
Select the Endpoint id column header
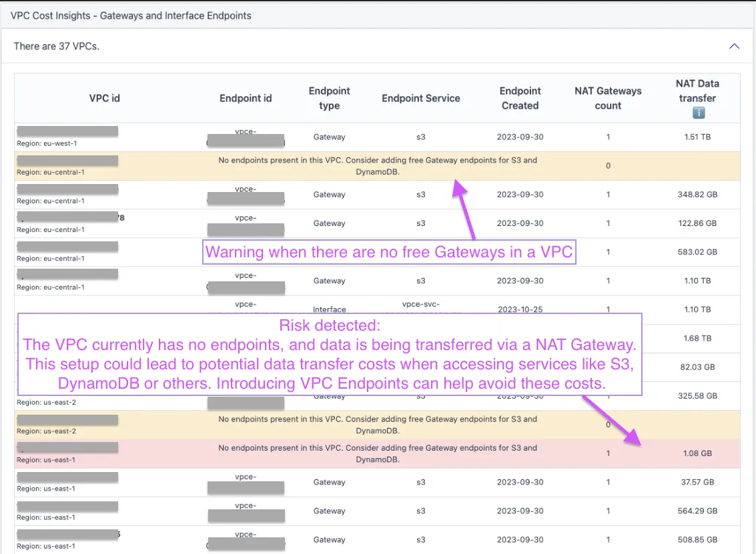(246, 98)
